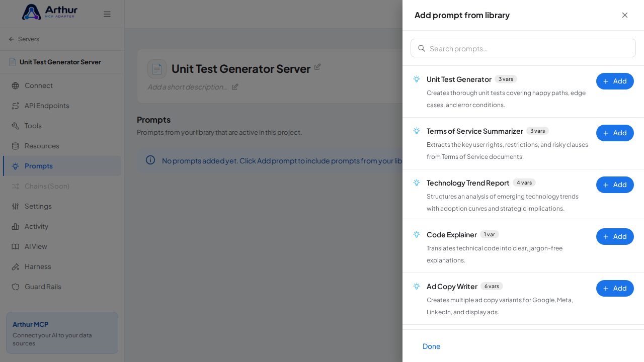644x362 pixels.
Task: Click the sliders icon next to Settings
Action: coord(15,206)
